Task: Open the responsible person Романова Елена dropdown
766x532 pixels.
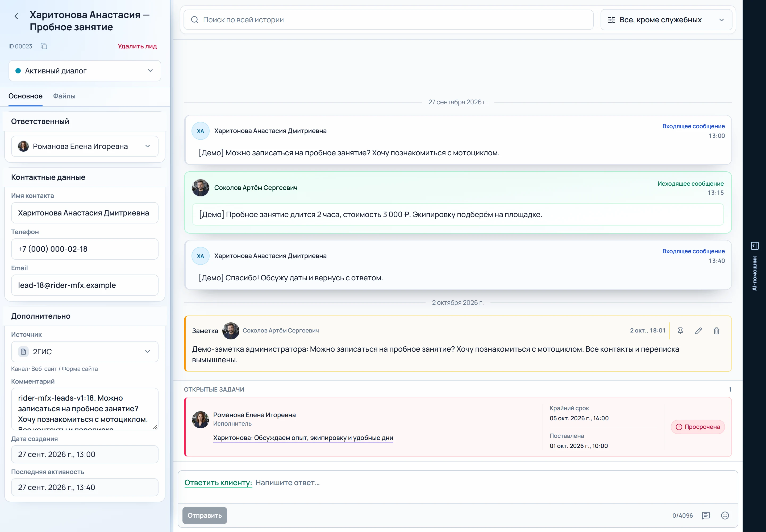Action: [x=85, y=146]
